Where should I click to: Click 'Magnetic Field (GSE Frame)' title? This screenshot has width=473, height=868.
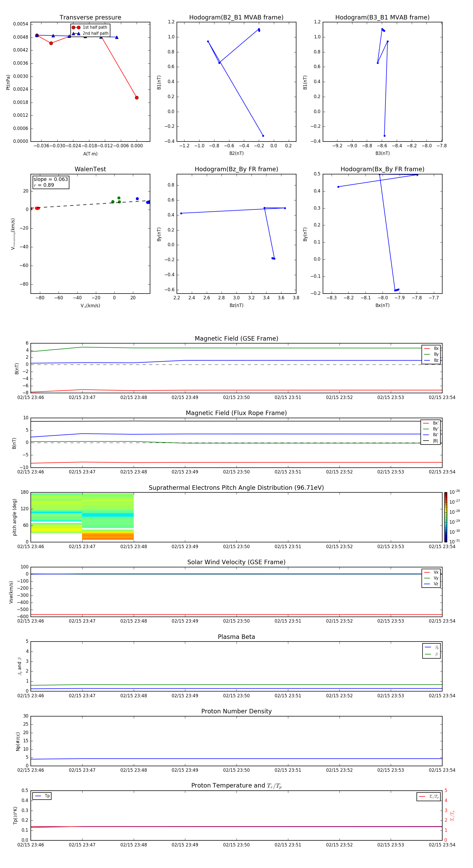point(236,339)
